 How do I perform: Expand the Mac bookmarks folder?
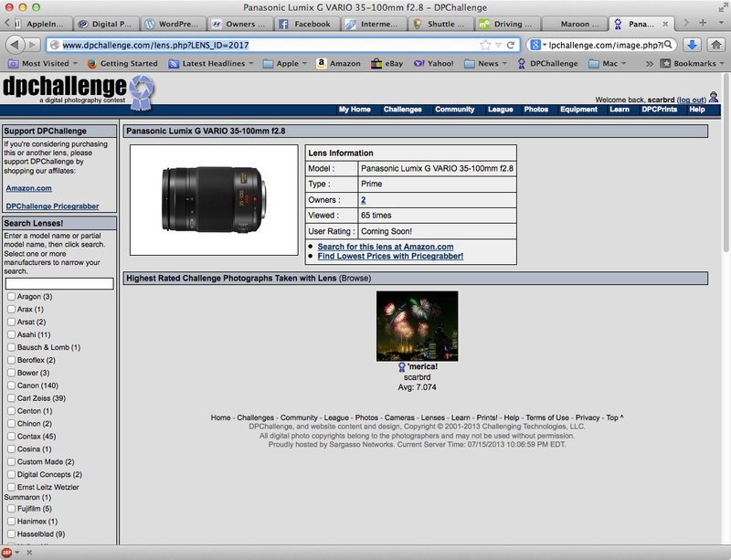pyautogui.click(x=607, y=63)
